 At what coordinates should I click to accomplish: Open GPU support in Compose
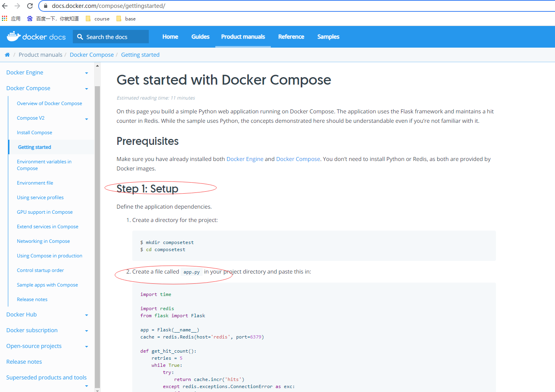tap(45, 212)
